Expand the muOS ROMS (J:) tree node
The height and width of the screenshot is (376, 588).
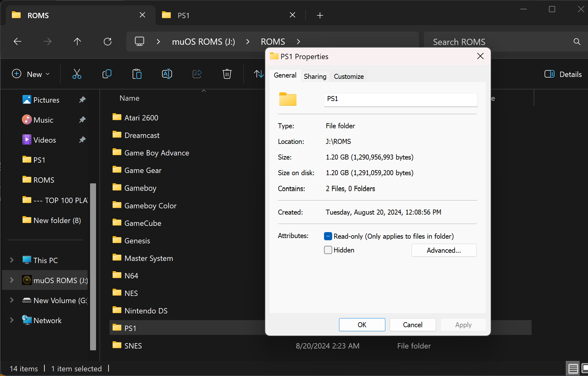coord(12,280)
